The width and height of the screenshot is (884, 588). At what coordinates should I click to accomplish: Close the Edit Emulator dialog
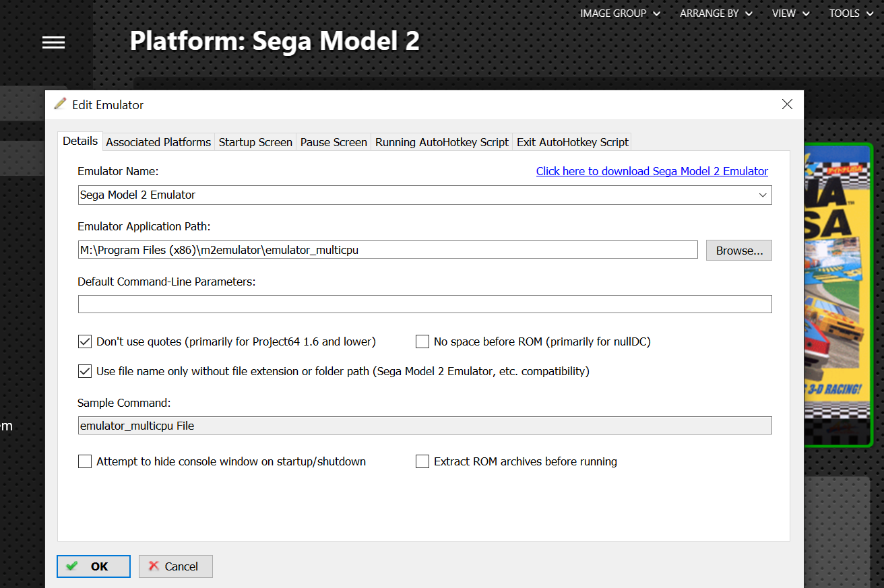click(786, 104)
